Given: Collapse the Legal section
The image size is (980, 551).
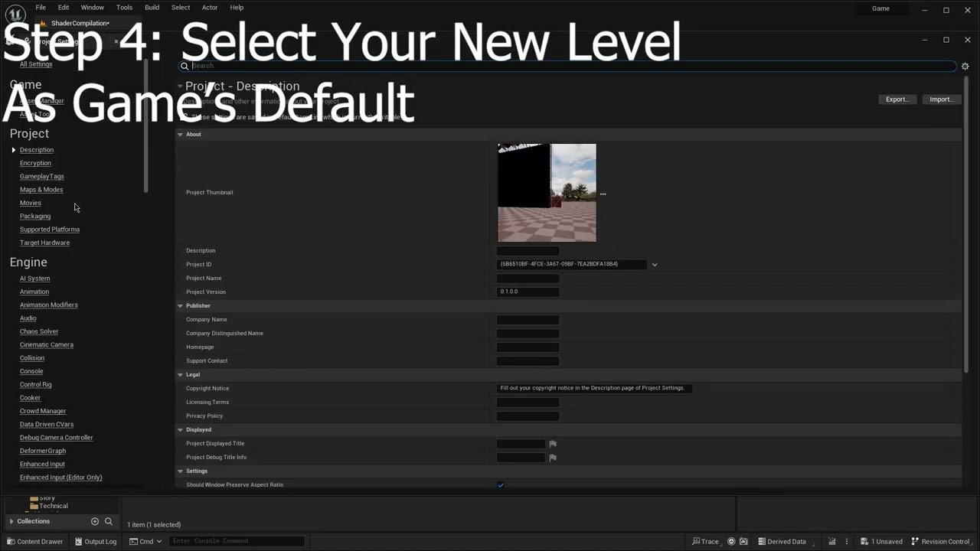Looking at the screenshot, I should click(x=181, y=375).
